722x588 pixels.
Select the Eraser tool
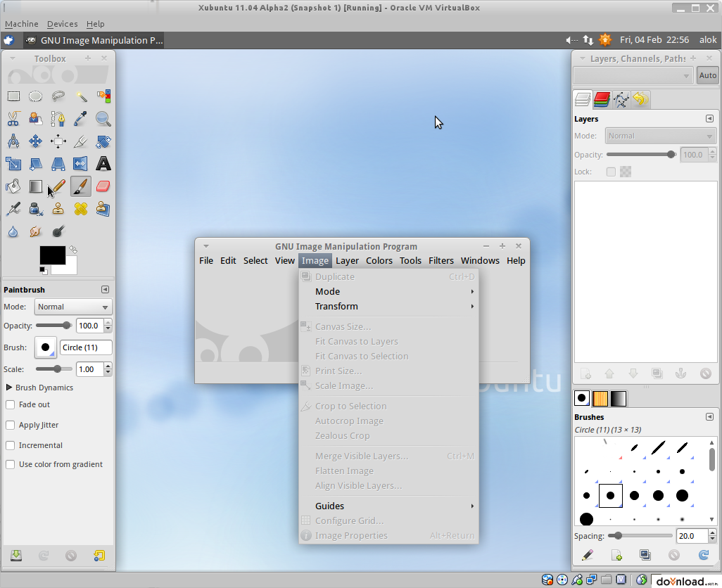103,186
